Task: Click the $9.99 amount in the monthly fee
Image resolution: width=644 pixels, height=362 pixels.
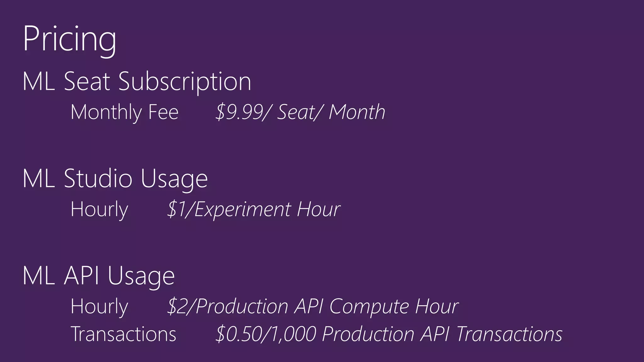Action: [x=240, y=112]
